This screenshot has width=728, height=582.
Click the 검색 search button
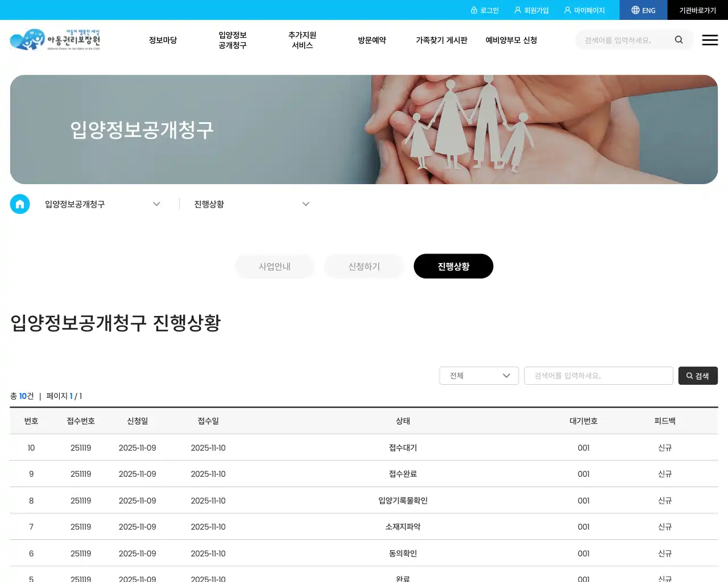tap(698, 376)
